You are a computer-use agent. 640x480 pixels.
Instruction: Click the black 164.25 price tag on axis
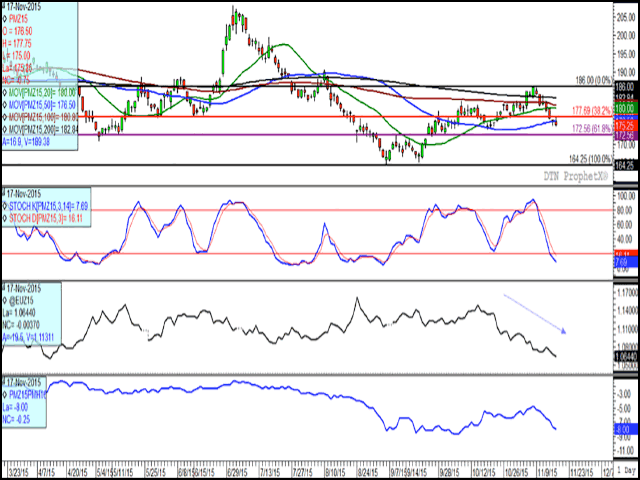coord(627,165)
